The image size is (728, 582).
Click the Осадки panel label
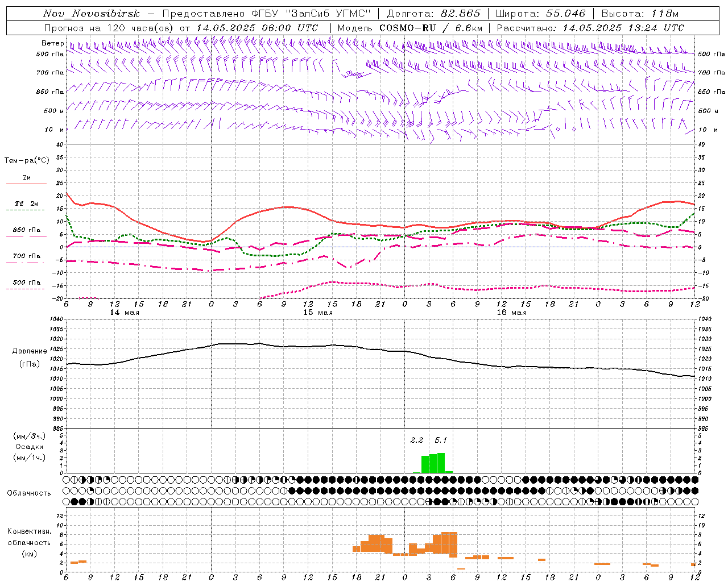(x=30, y=447)
